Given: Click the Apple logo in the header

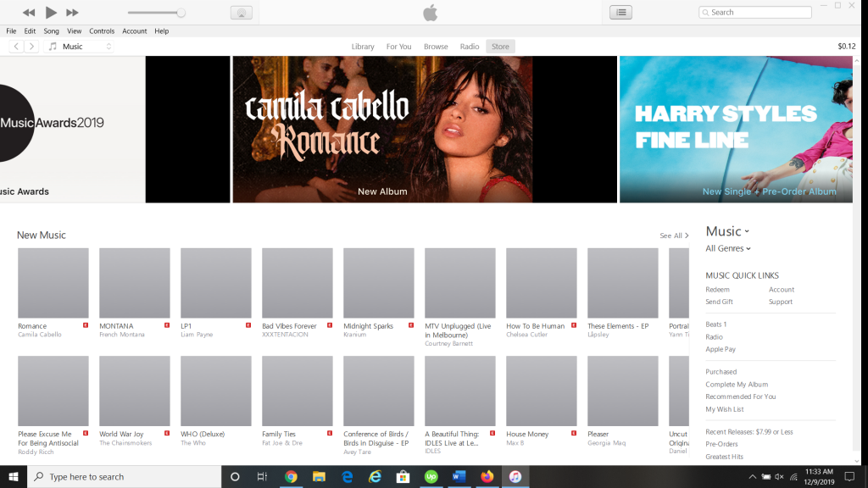Looking at the screenshot, I should (430, 12).
